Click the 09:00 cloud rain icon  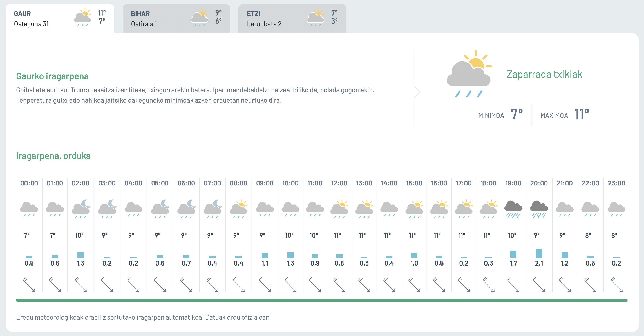(265, 209)
